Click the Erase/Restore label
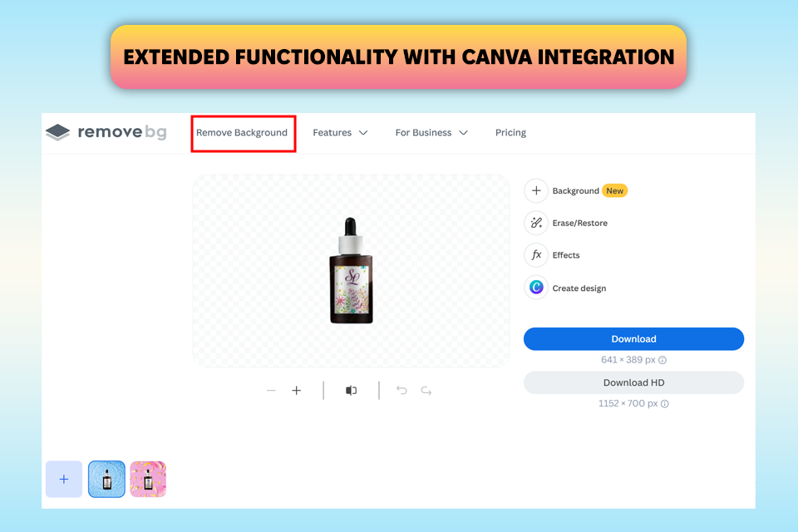The image size is (798, 532). point(579,223)
